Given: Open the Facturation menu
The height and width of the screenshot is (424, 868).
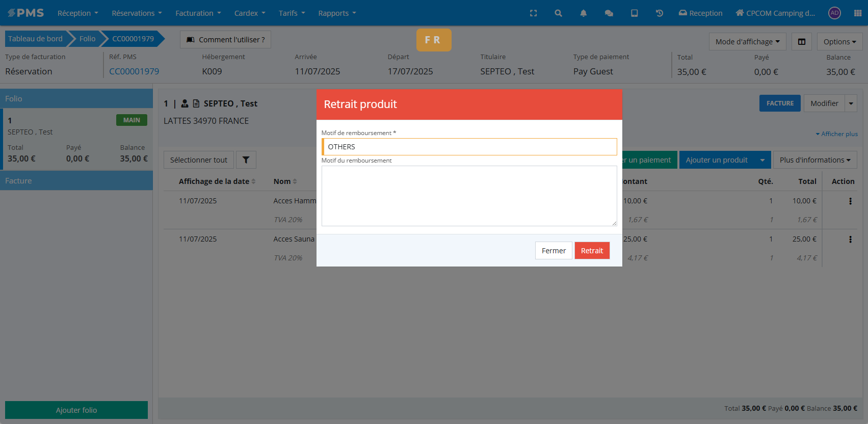Looking at the screenshot, I should [x=198, y=13].
